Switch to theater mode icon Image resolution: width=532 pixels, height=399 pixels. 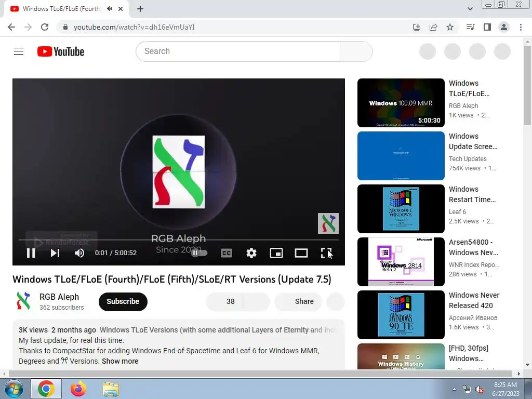click(301, 253)
